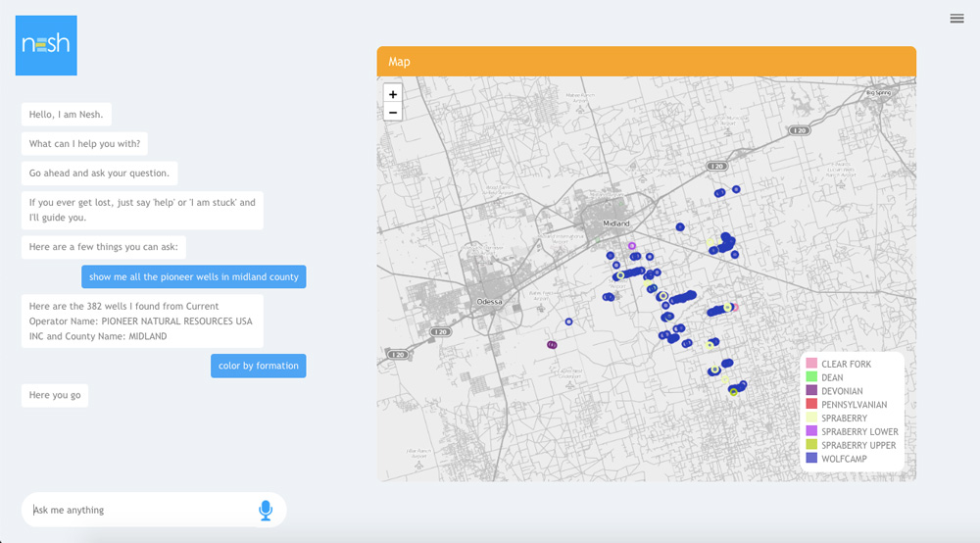Click the SPRABERRY LOWER legend entry
Viewport: 980px width, 543px height.
pyautogui.click(x=859, y=431)
